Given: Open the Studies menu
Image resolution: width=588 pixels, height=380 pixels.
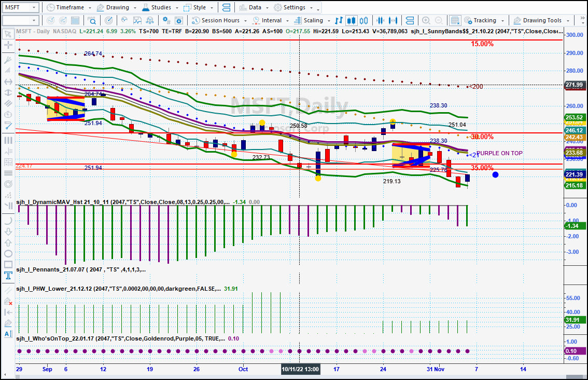Looking at the screenshot, I should coord(160,7).
